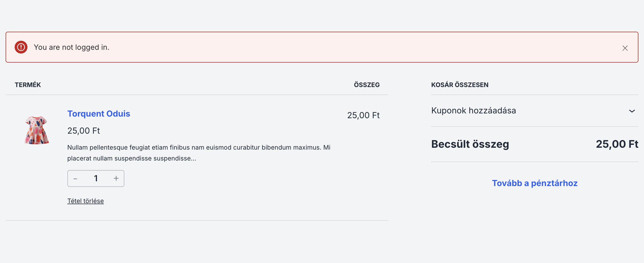This screenshot has height=263, width=644.
Task: Expand the coupon section chevron arrow
Action: click(x=632, y=111)
